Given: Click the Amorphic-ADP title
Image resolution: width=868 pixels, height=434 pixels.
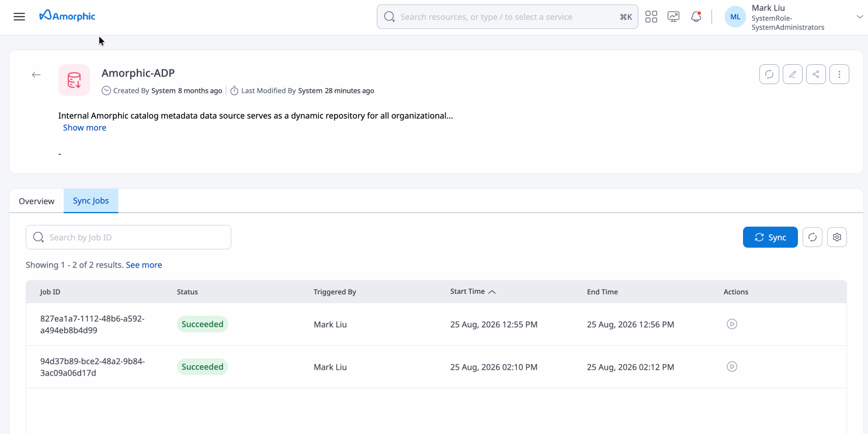Looking at the screenshot, I should pyautogui.click(x=138, y=73).
